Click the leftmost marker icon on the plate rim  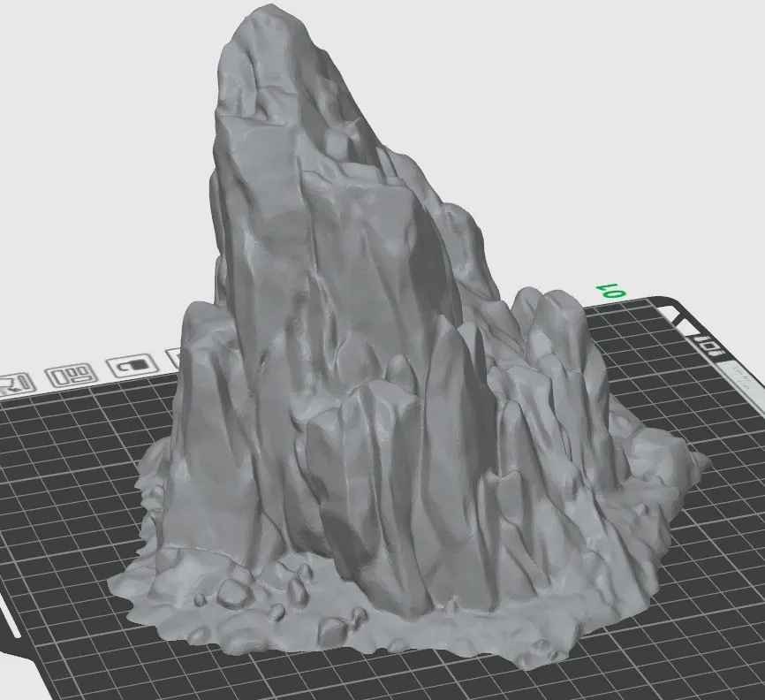[x=13, y=382]
